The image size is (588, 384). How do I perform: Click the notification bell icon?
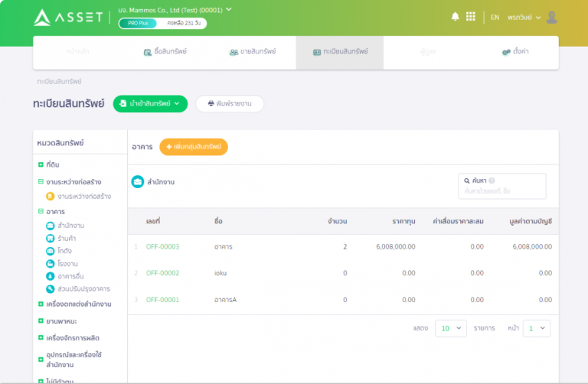(455, 17)
